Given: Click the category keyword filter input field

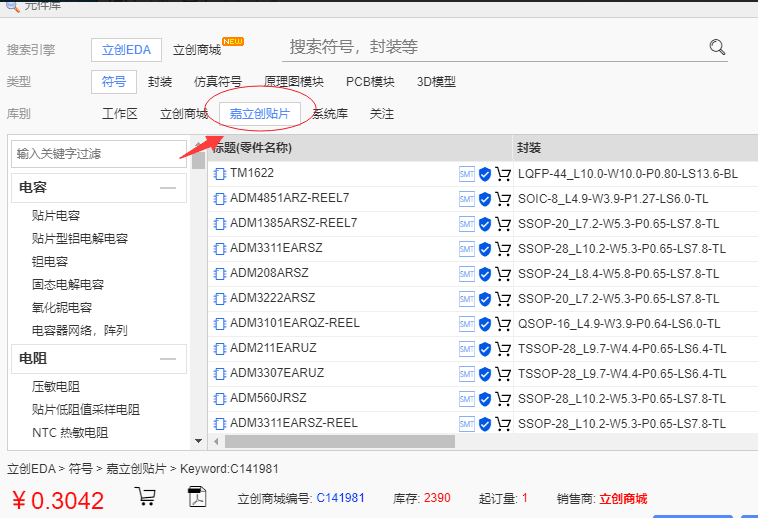Looking at the screenshot, I should point(99,154).
